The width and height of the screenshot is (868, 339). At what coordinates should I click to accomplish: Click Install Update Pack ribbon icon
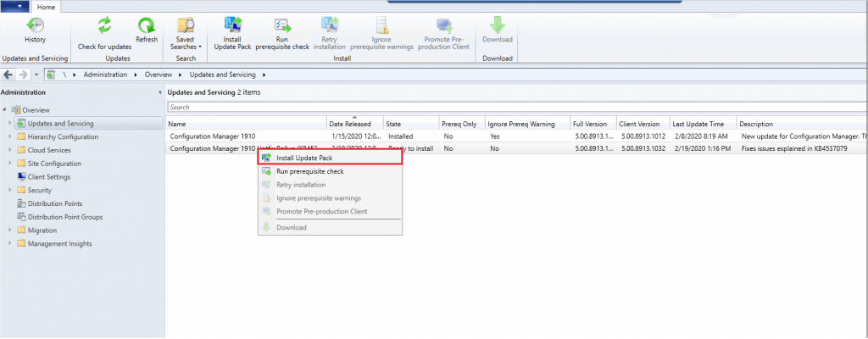(x=232, y=34)
